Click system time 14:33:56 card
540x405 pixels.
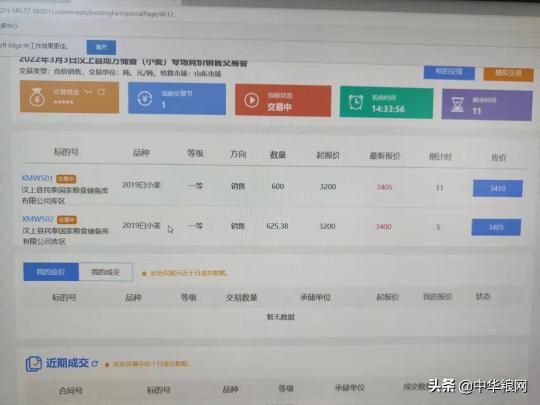386,103
